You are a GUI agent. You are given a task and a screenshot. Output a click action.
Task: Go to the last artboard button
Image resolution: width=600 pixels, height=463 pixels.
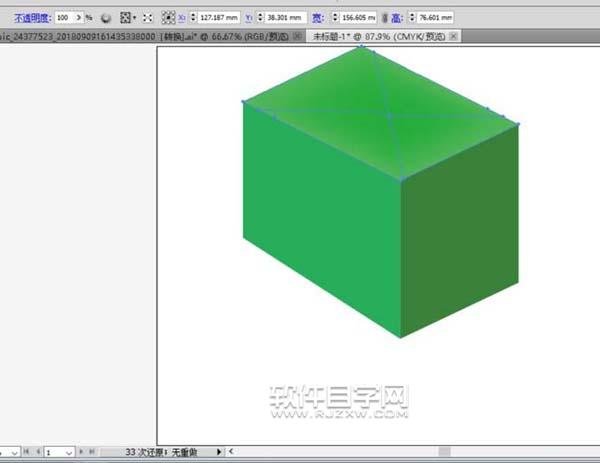click(92, 452)
